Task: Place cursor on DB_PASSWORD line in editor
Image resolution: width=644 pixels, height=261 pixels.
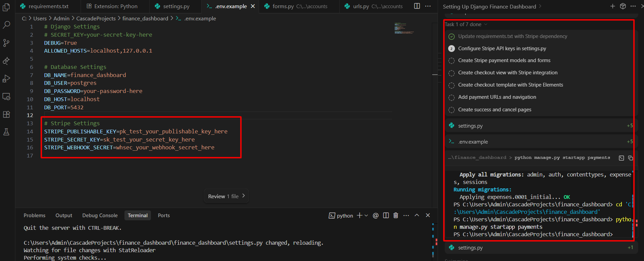Action: pyautogui.click(x=93, y=91)
